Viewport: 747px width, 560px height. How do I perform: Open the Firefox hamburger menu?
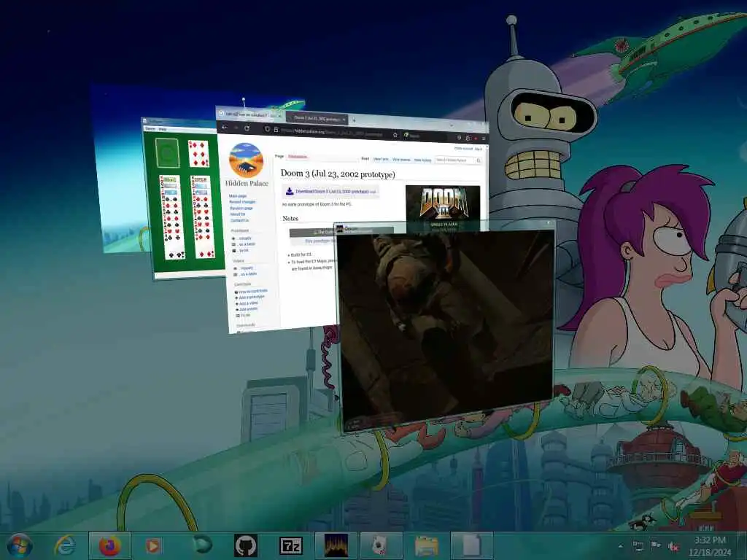click(483, 139)
